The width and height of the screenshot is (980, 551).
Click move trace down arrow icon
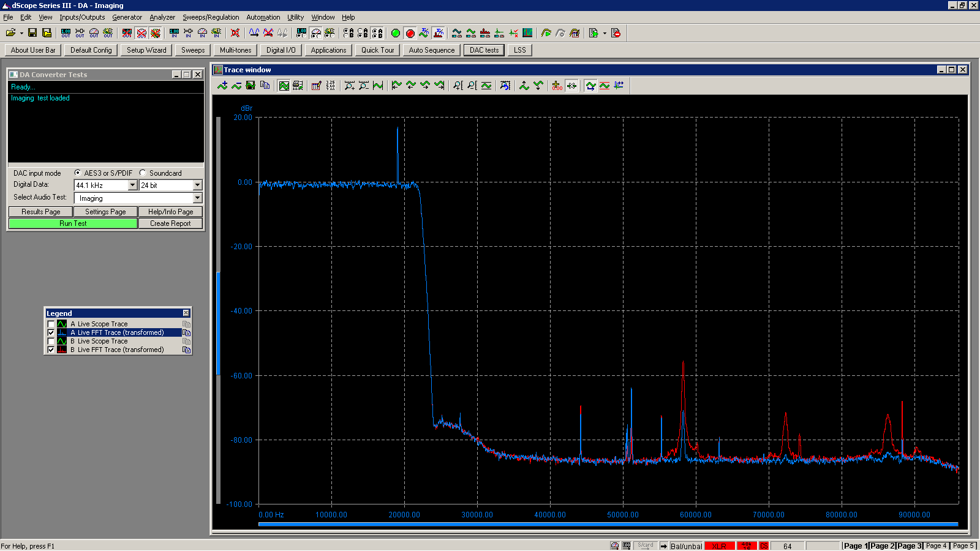click(x=538, y=86)
